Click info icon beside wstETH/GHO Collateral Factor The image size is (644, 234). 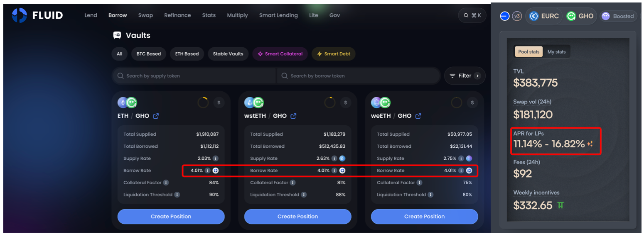[293, 183]
